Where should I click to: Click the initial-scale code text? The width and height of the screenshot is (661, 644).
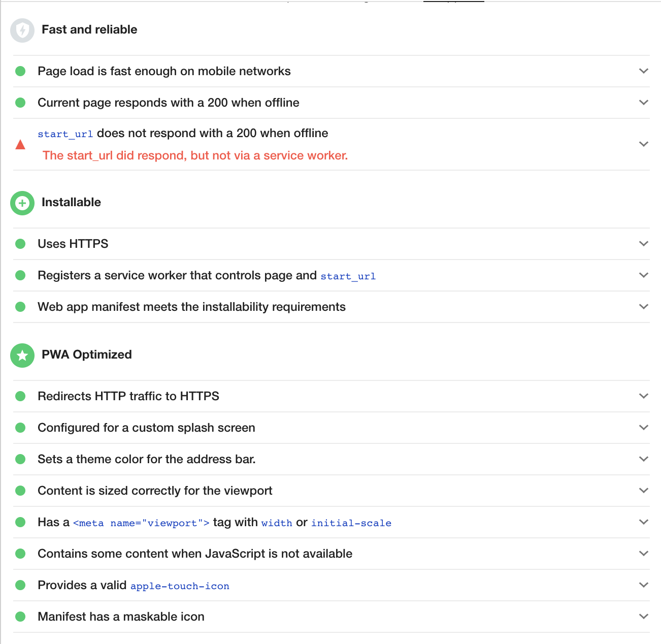tap(351, 523)
